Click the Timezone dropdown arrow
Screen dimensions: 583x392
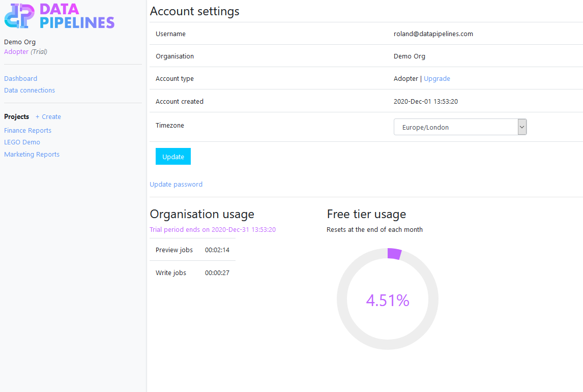pyautogui.click(x=522, y=127)
